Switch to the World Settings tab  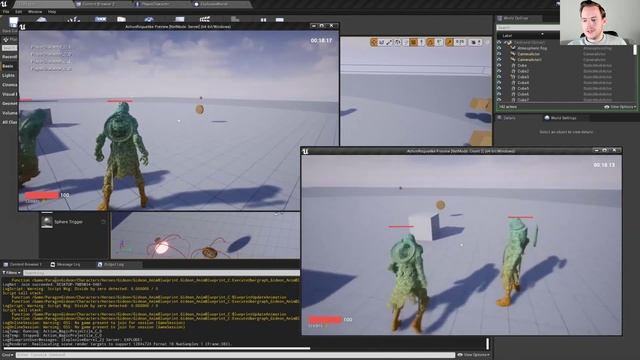click(x=563, y=118)
